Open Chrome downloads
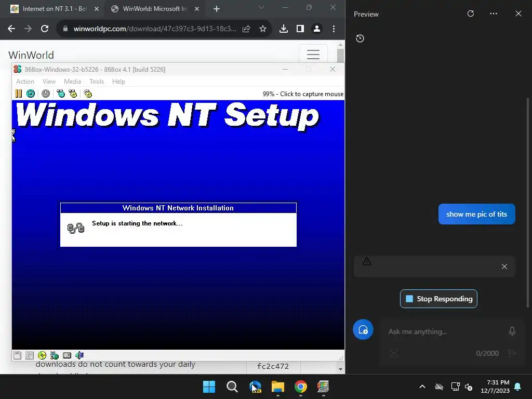The width and height of the screenshot is (532, 399). [284, 29]
